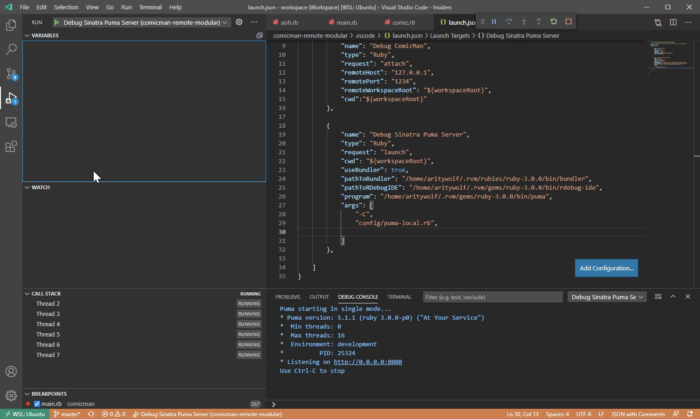Switch to the Output panel tab
The width and height of the screenshot is (700, 419).
[x=319, y=297]
